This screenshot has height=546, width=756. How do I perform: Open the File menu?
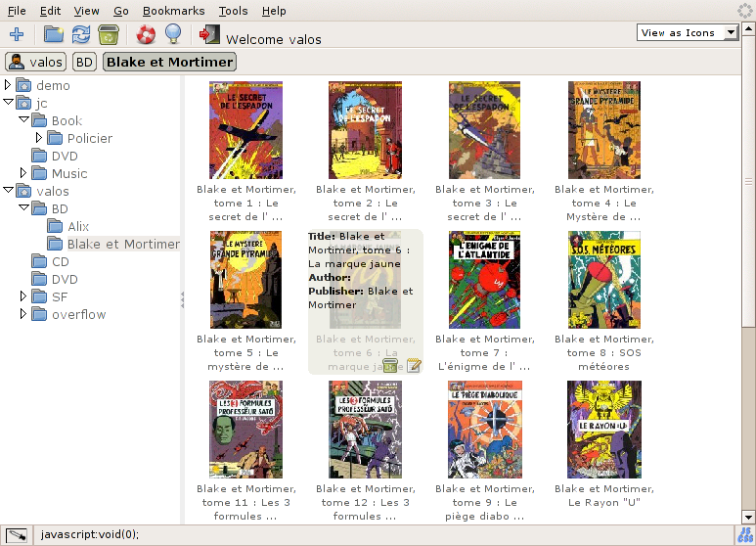(x=17, y=11)
